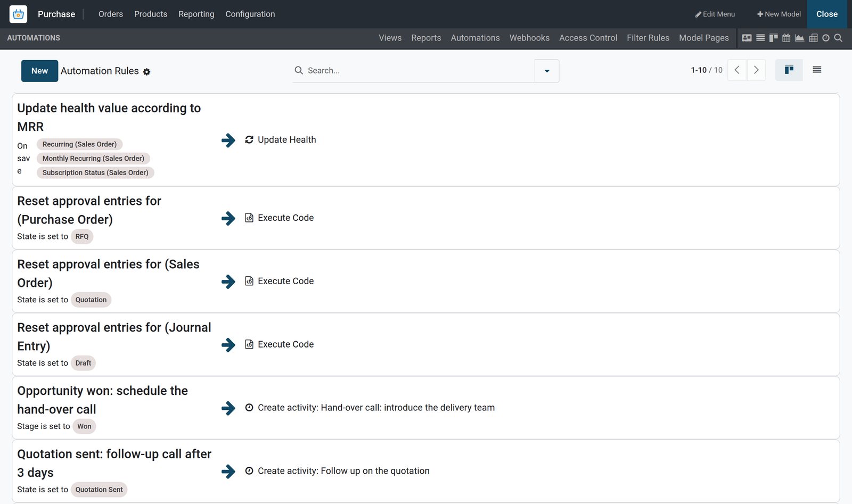Open the Products menu
This screenshot has height=504, width=852.
click(151, 14)
